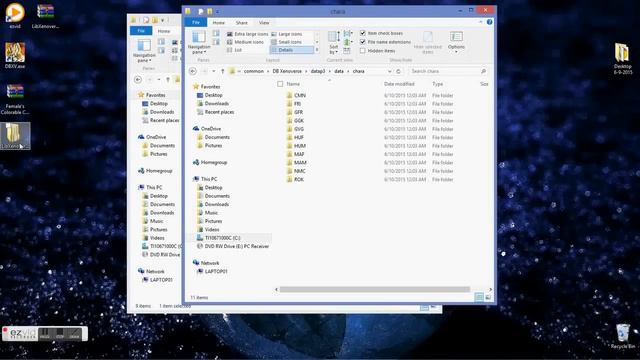Click Size all columns to fit icon

(347, 51)
